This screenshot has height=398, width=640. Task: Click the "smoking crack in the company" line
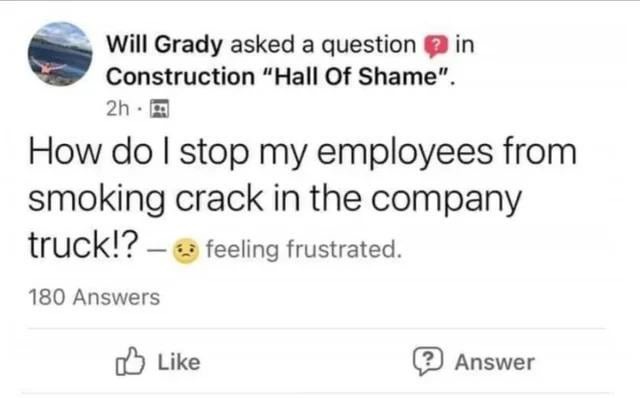coord(275,200)
